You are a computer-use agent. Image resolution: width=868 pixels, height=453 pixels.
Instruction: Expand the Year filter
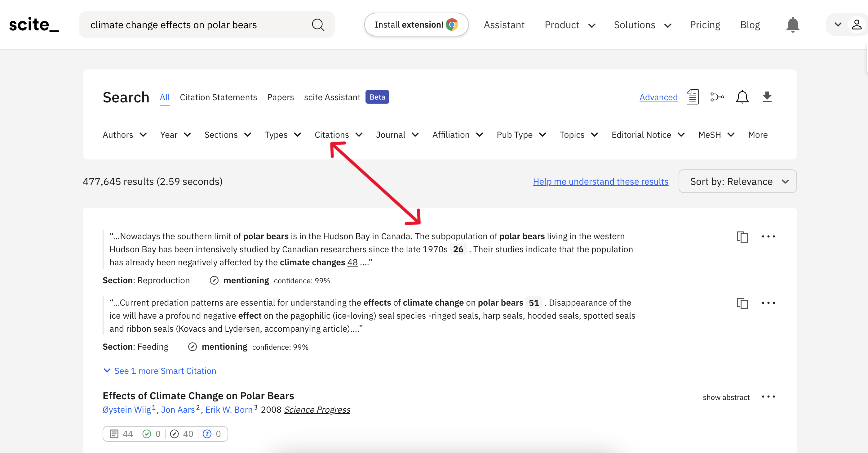click(175, 135)
